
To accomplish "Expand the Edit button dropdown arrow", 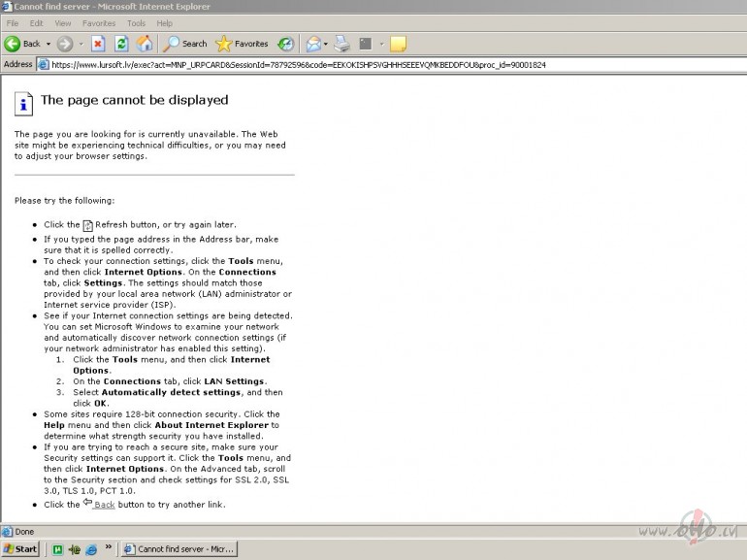I will [x=381, y=44].
